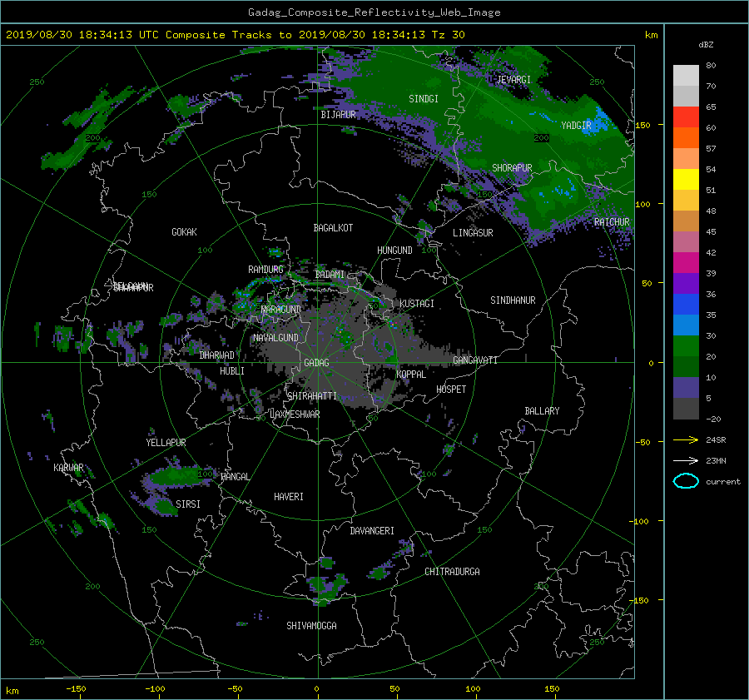Click the cyan current ellipse legend icon

(686, 481)
